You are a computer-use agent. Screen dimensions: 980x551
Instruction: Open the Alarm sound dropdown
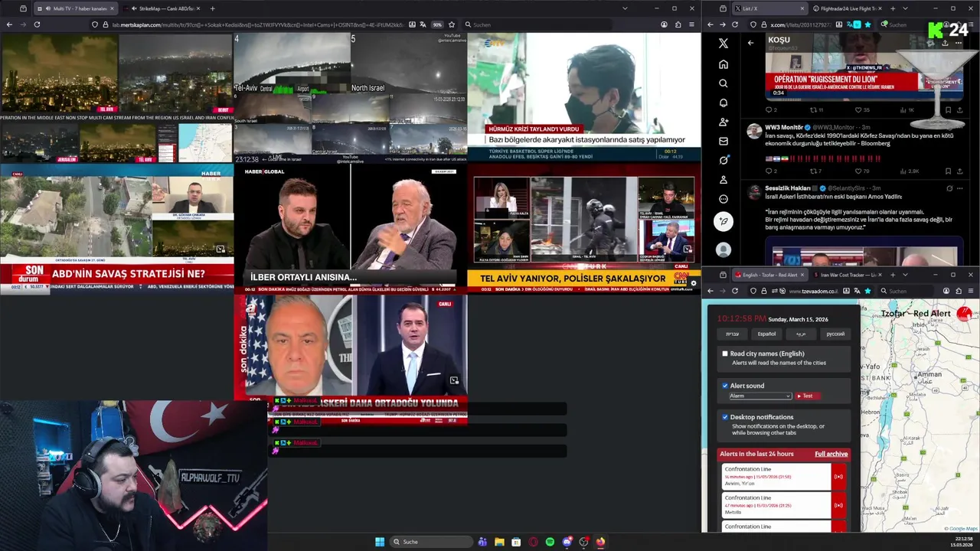(x=759, y=396)
